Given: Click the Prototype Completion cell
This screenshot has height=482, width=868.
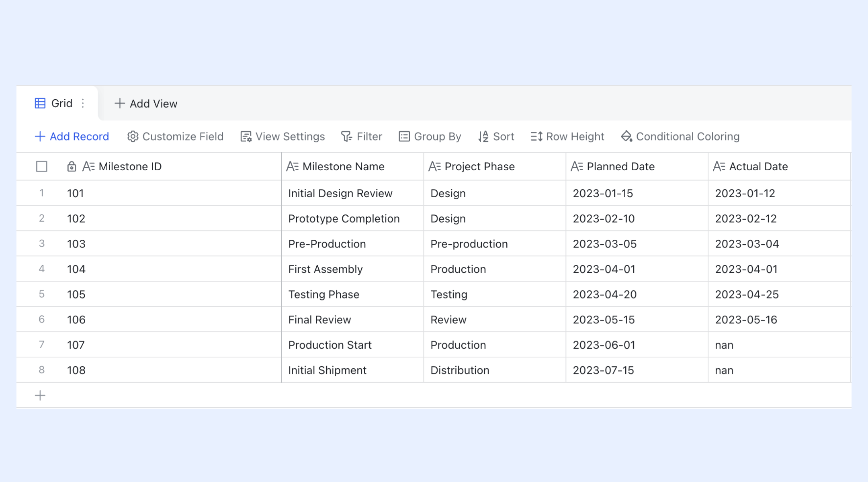Looking at the screenshot, I should (353, 219).
